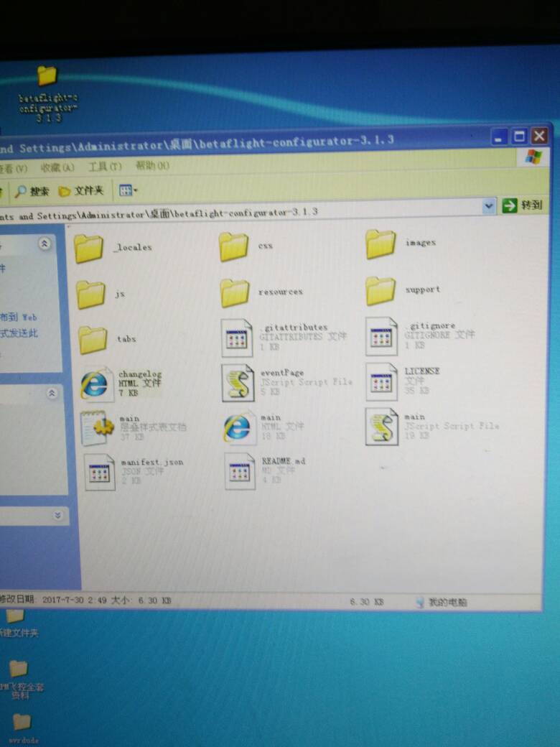Select the .gitignore file icon
This screenshot has width=560, height=747.
(x=381, y=336)
